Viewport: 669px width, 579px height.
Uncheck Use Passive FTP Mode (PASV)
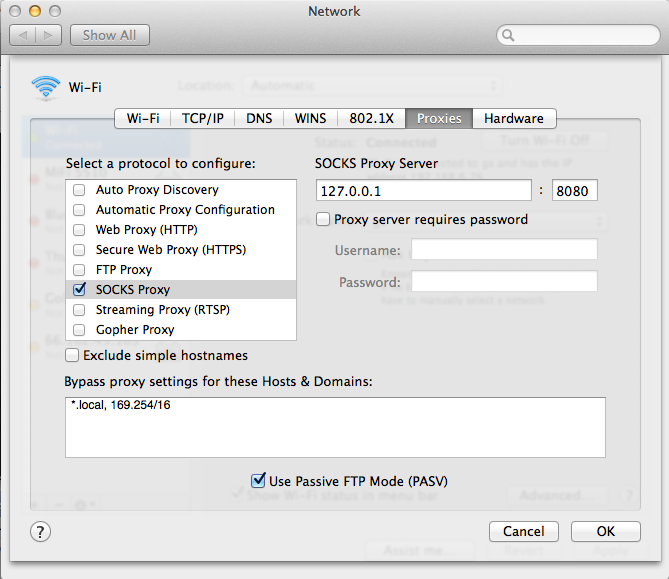pos(258,480)
